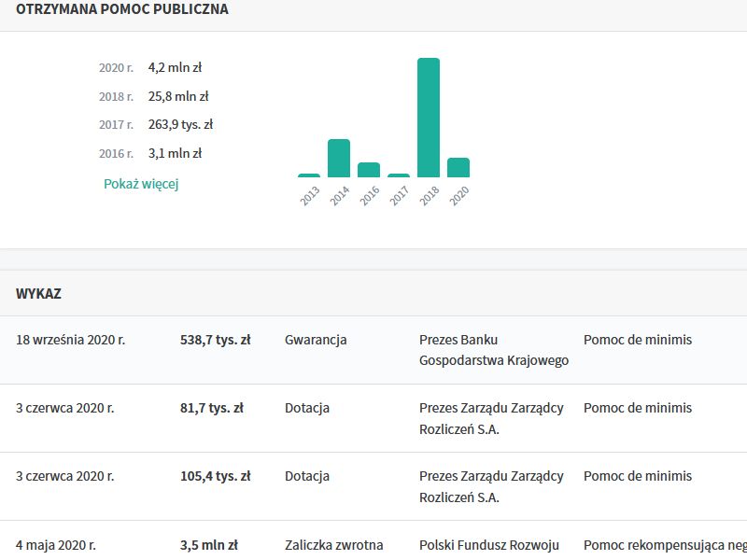Click the 'Wykaz' section heading
The width and height of the screenshot is (747, 560).
38,293
